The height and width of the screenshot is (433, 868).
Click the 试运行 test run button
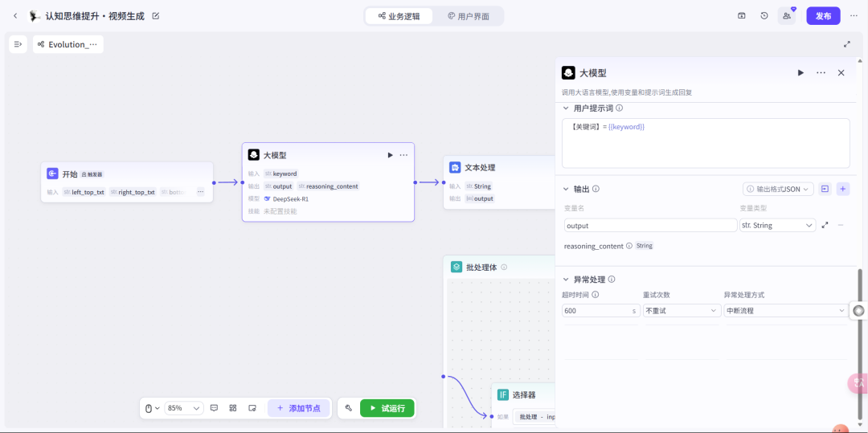point(387,409)
